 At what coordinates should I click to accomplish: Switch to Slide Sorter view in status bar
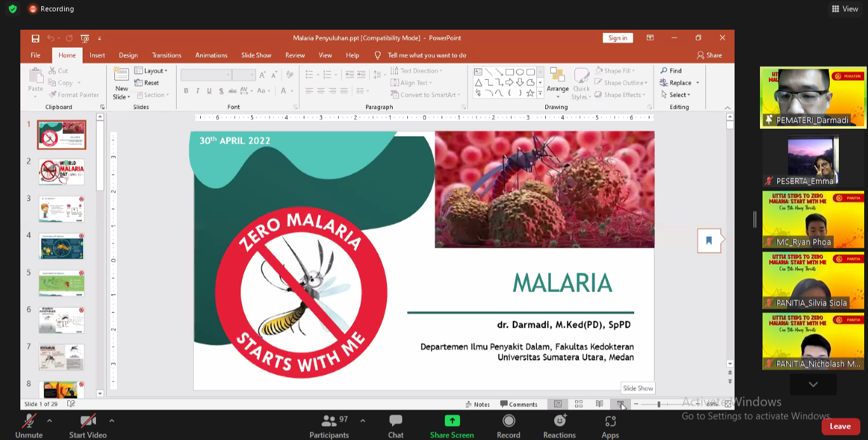[578, 404]
